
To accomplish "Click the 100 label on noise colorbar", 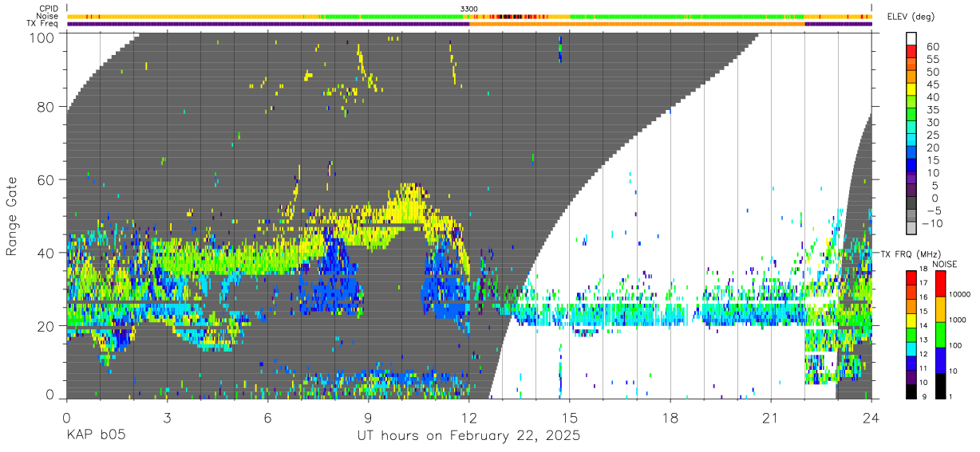I will [x=954, y=345].
